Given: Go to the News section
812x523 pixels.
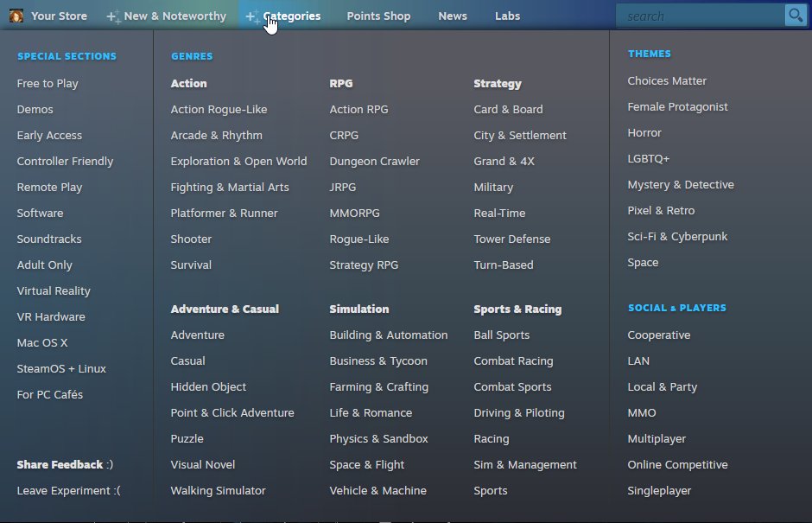Looking at the screenshot, I should pyautogui.click(x=453, y=15).
